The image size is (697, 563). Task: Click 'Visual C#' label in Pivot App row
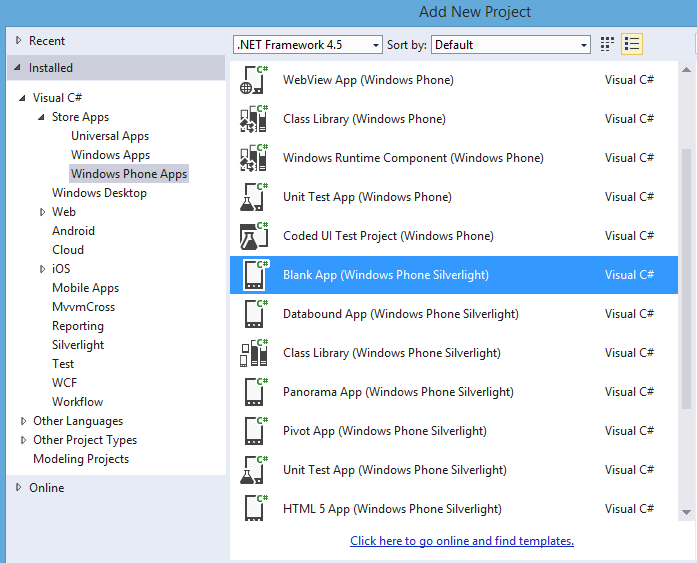click(629, 431)
